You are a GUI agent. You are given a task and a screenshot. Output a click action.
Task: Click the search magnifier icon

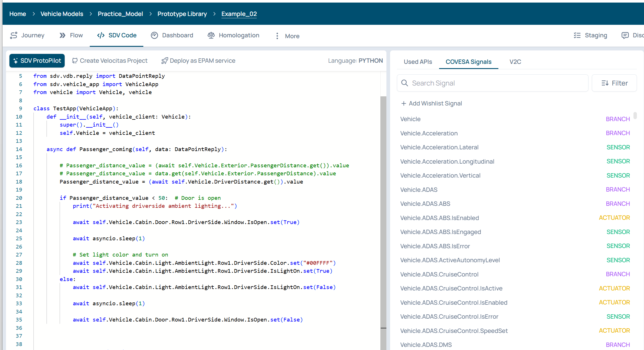click(x=405, y=83)
